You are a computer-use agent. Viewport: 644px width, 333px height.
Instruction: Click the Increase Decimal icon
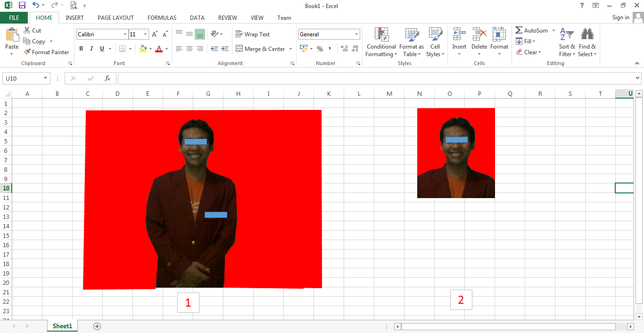coord(344,49)
